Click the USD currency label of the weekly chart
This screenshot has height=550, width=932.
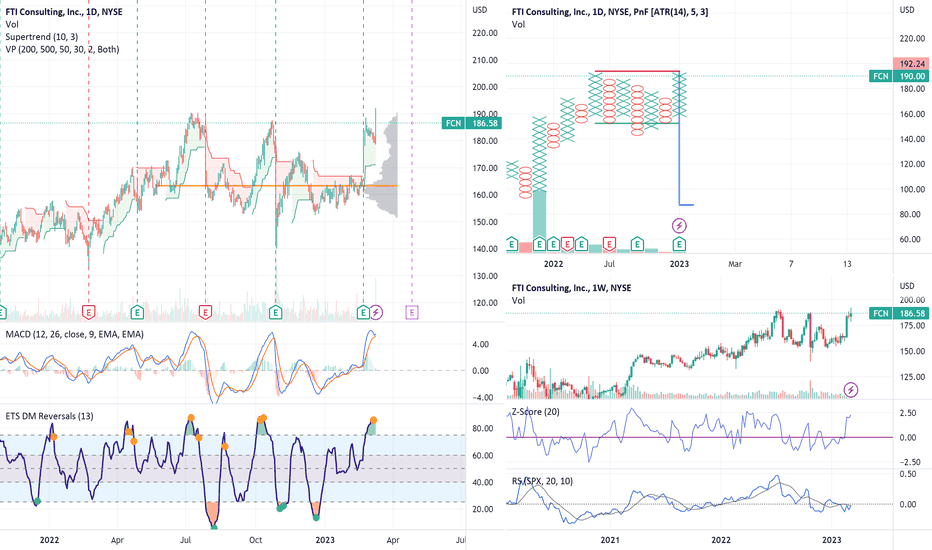click(907, 286)
